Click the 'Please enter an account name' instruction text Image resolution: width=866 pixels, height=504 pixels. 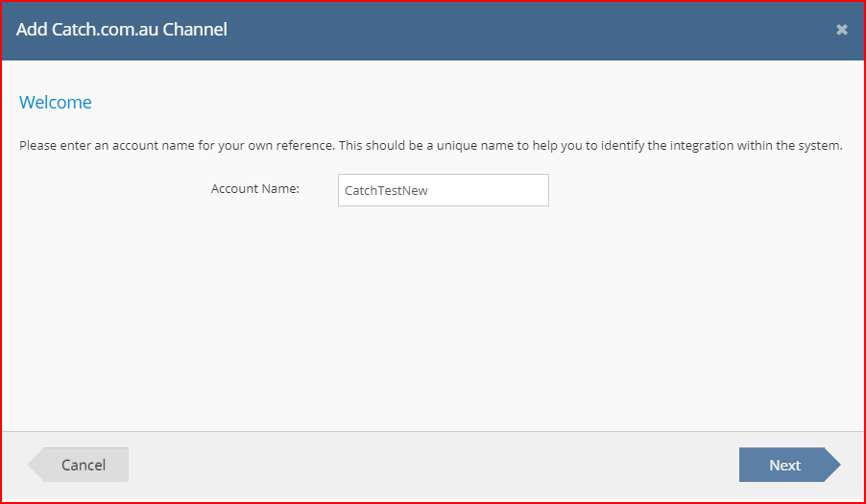(x=431, y=146)
